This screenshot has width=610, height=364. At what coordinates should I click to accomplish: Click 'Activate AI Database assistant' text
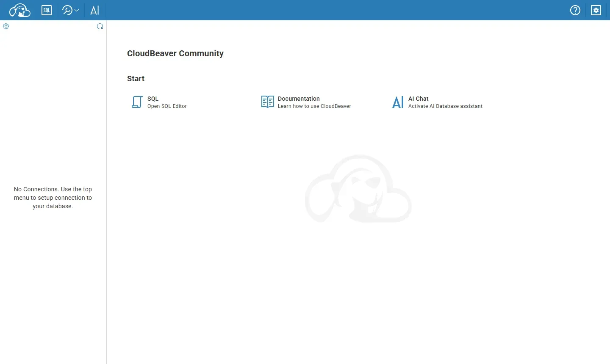pyautogui.click(x=445, y=106)
